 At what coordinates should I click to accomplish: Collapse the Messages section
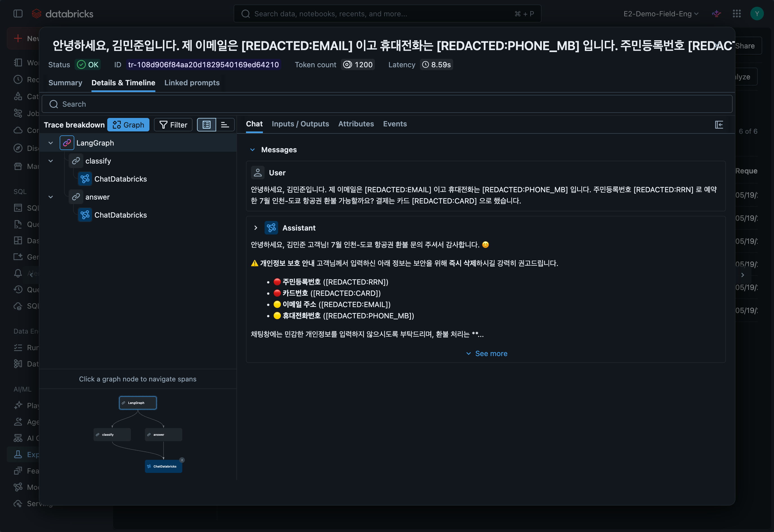[x=252, y=150]
